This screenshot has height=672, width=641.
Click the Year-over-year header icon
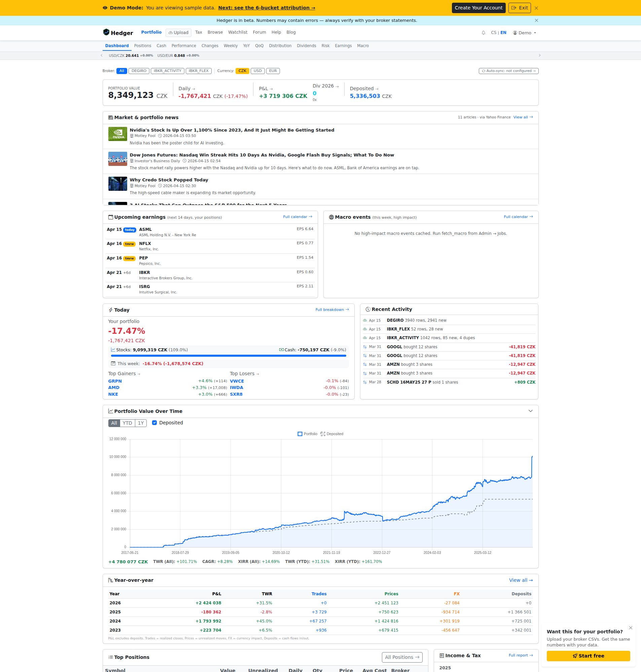coord(111,580)
